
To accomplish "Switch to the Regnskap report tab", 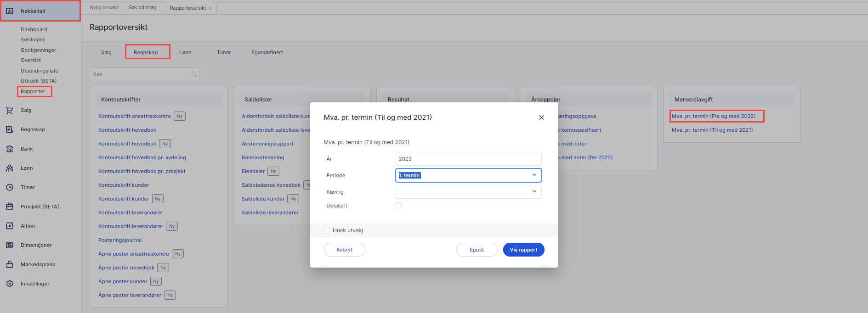I will coord(146,52).
